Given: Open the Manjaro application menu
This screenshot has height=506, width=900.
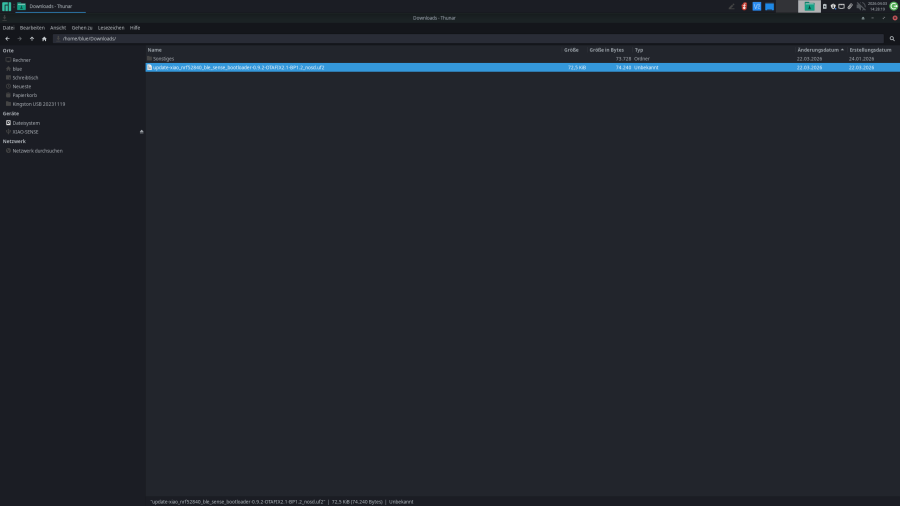Looking at the screenshot, I should pyautogui.click(x=6, y=6).
